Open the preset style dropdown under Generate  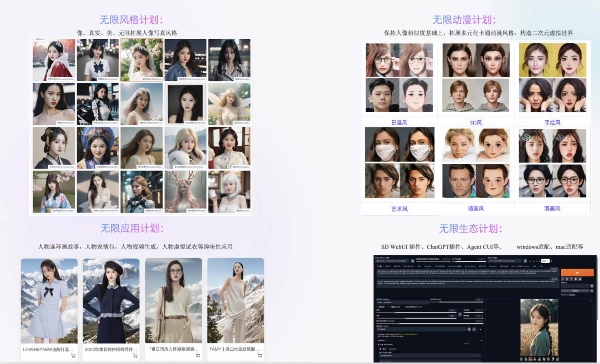point(575,286)
